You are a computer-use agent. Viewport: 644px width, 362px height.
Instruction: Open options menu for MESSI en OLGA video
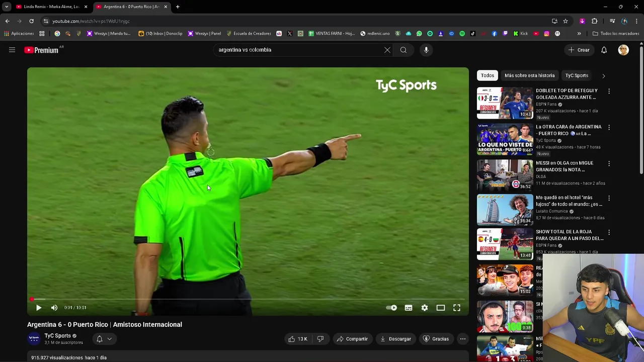tap(609, 164)
